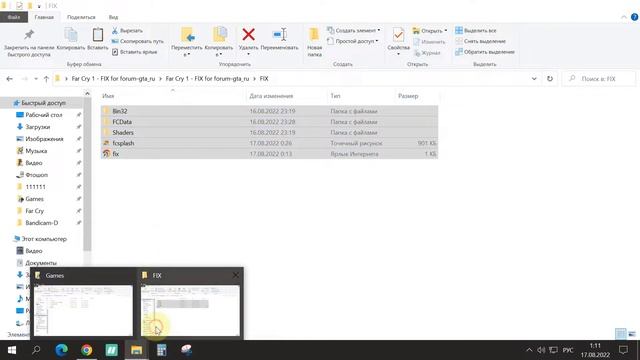Screen dimensions: 640x360
Task: Select the fcsplash image file
Action: (269, 143)
